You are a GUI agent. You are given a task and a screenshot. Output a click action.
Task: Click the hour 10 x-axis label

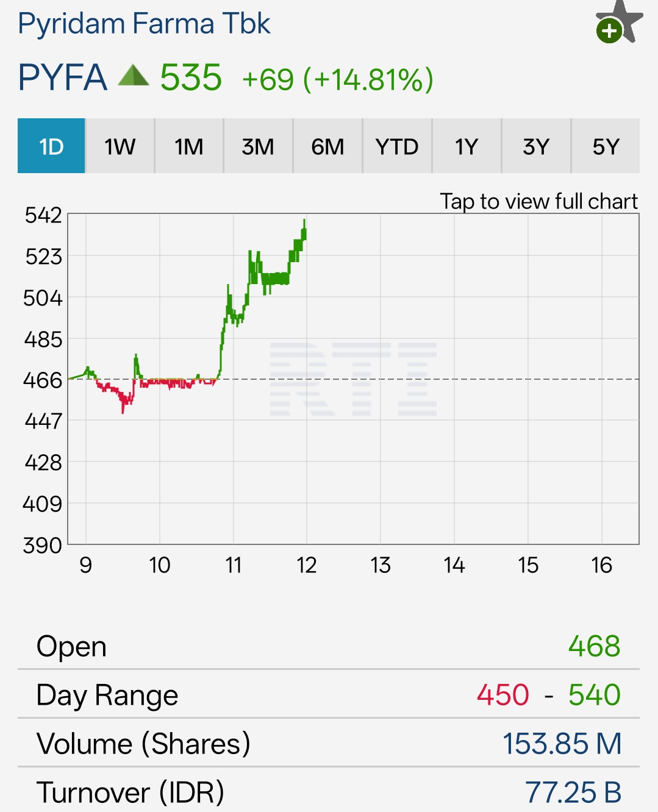[160, 565]
